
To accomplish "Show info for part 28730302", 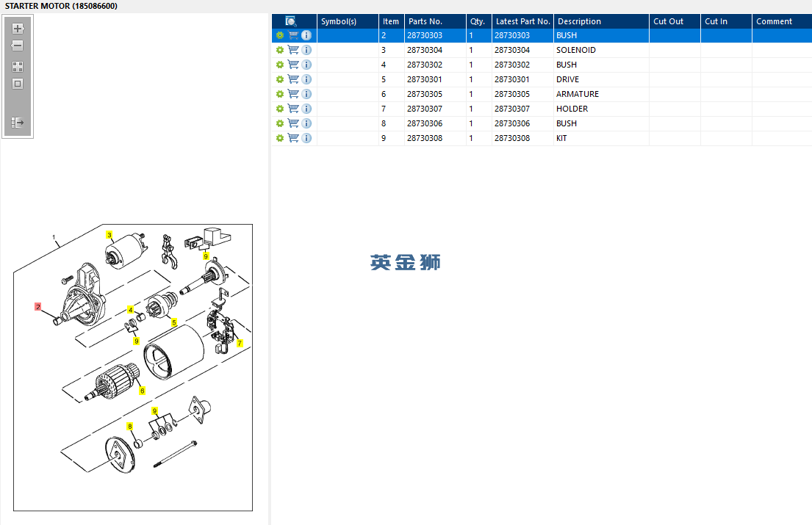I will click(x=306, y=65).
